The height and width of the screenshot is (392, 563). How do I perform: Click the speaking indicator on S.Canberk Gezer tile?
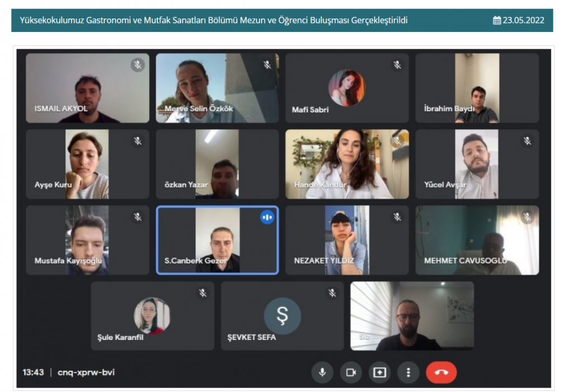tap(267, 217)
